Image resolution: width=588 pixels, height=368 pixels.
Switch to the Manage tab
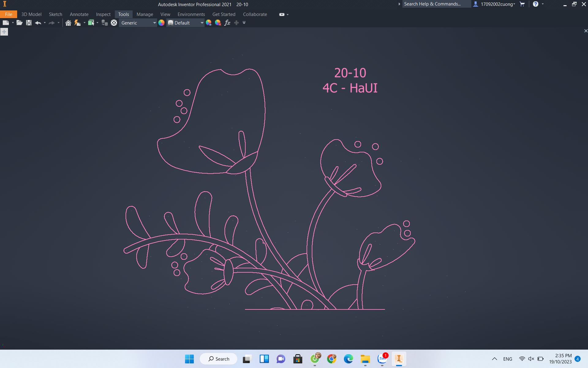pyautogui.click(x=145, y=14)
